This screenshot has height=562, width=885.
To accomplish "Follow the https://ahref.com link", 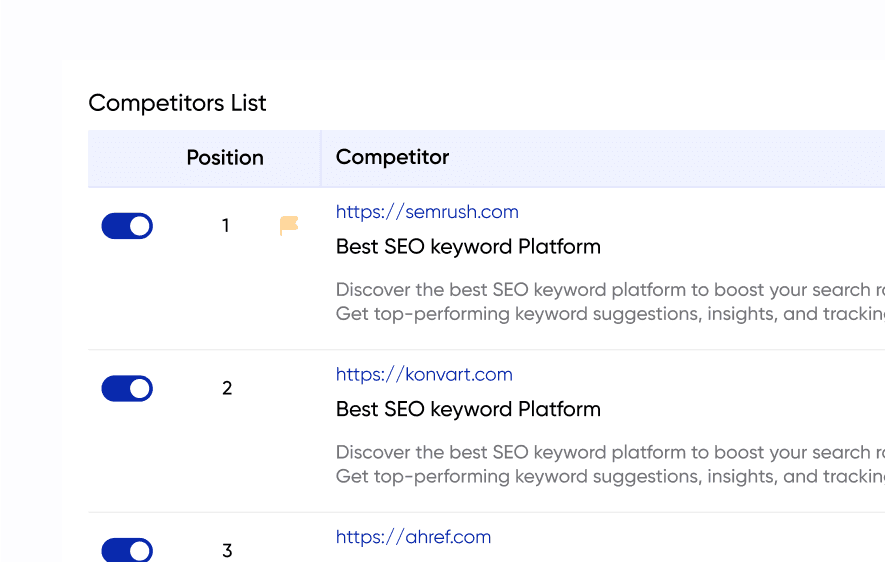I will pyautogui.click(x=413, y=537).
